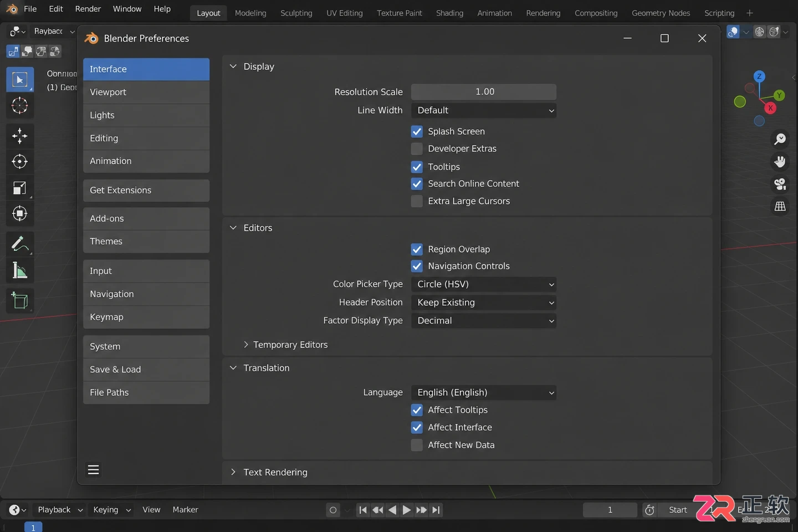Open the Themes preferences section

point(146,242)
